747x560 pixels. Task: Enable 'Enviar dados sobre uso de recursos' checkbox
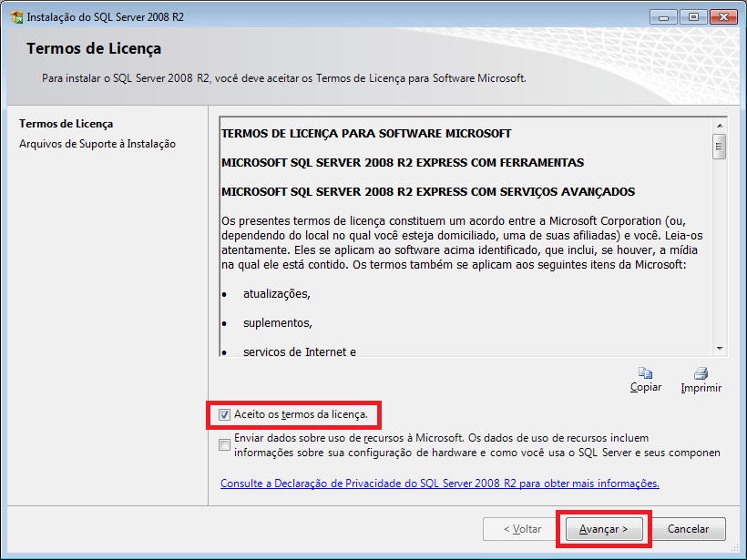224,444
